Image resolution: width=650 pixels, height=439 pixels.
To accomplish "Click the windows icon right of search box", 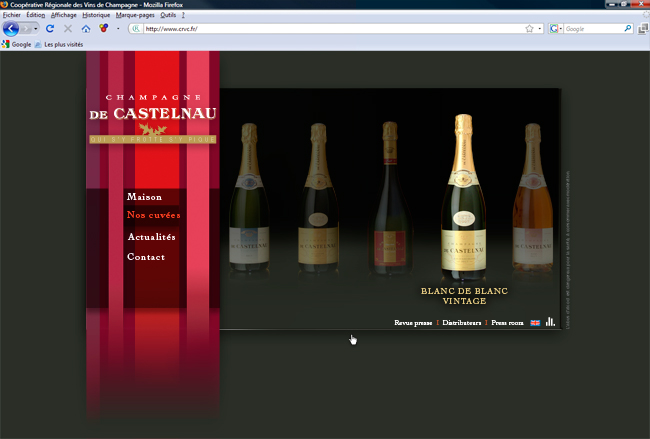I will tap(643, 28).
